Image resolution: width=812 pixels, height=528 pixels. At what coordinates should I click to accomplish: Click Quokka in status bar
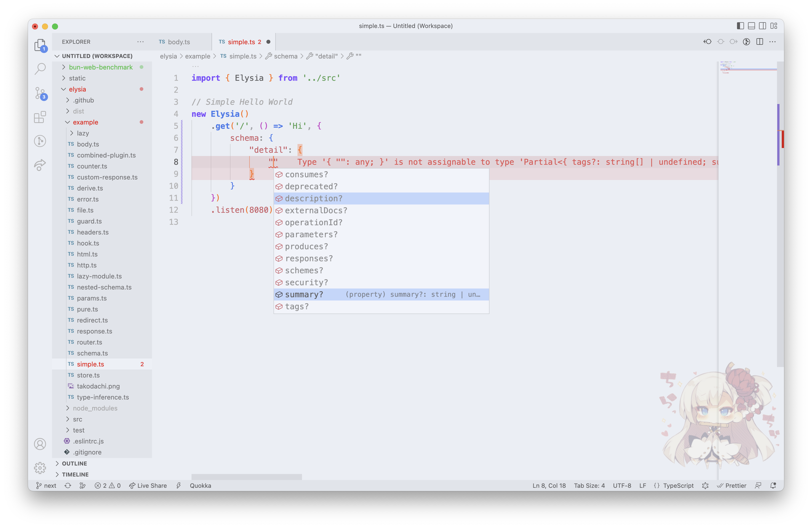pos(200,485)
